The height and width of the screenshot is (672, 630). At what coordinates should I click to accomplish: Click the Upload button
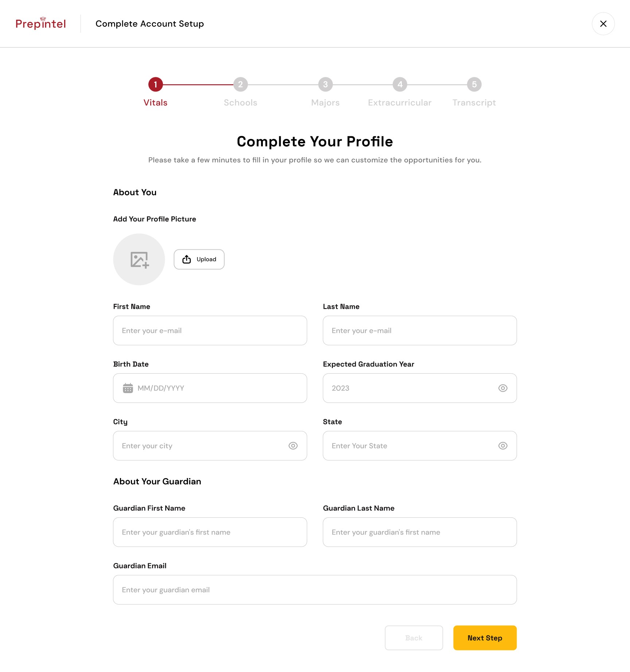point(199,259)
